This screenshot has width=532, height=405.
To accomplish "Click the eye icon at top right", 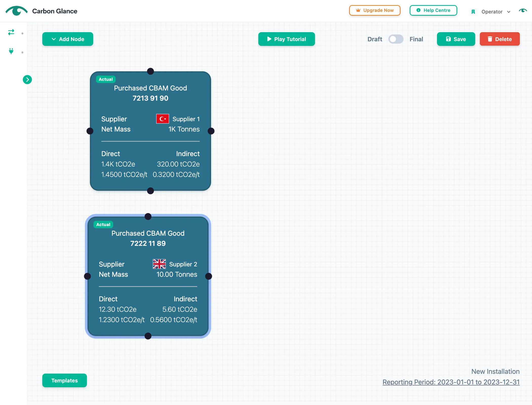I will click(523, 11).
